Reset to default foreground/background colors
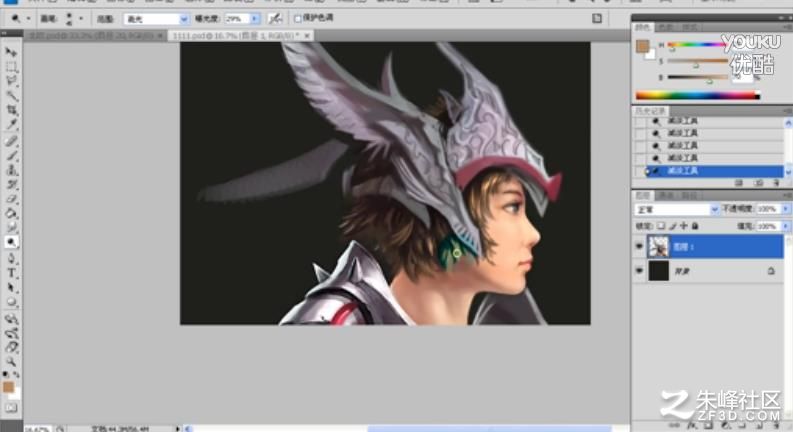 coord(5,374)
